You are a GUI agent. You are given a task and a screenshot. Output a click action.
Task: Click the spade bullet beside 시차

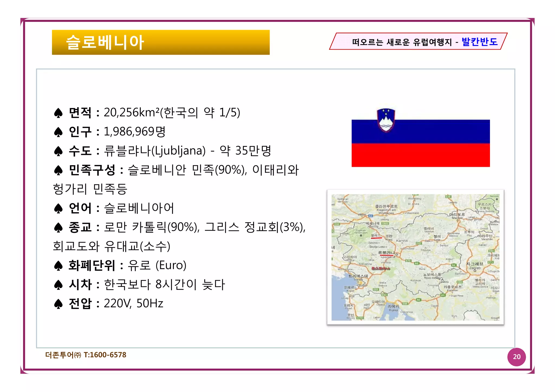click(58, 285)
